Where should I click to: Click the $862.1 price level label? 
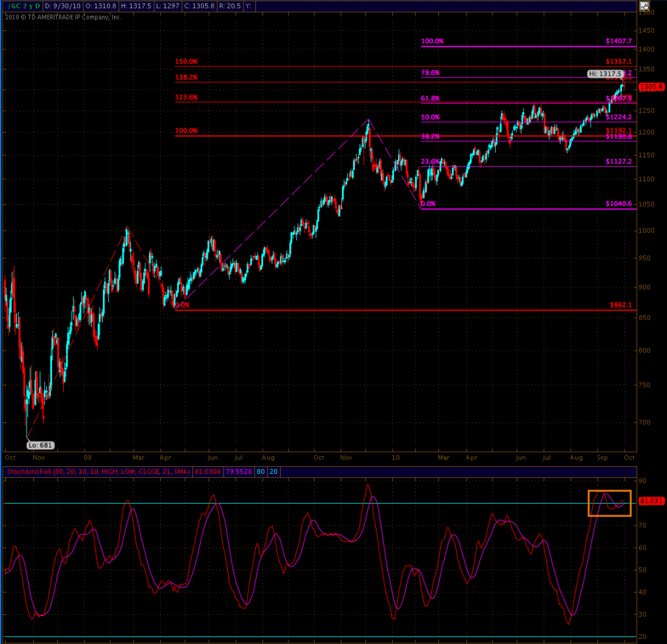point(621,304)
